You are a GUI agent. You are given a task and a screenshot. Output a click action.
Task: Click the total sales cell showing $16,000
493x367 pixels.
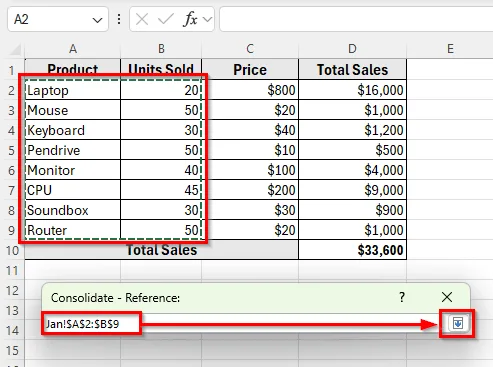coord(352,90)
